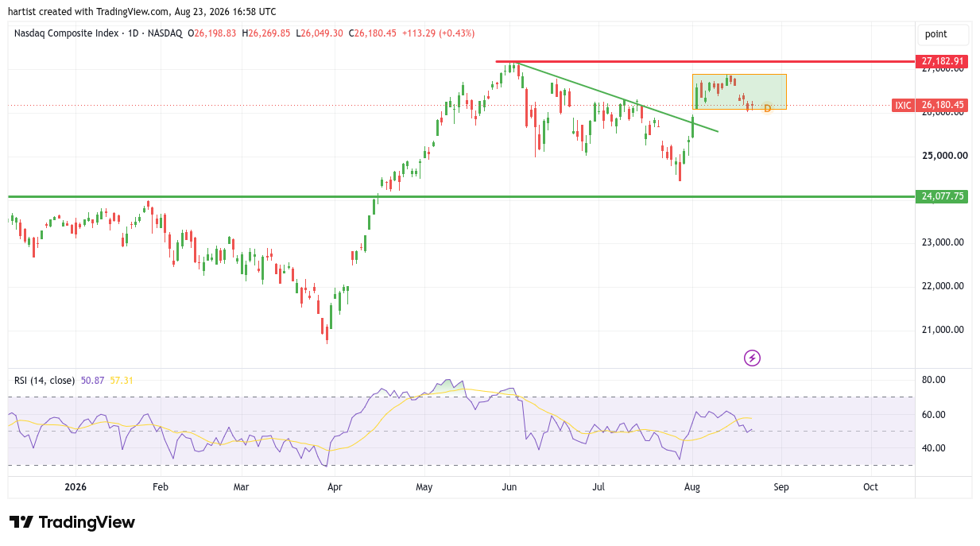Click the 23,000.00 price axis label
The image size is (980, 546).
click(943, 242)
